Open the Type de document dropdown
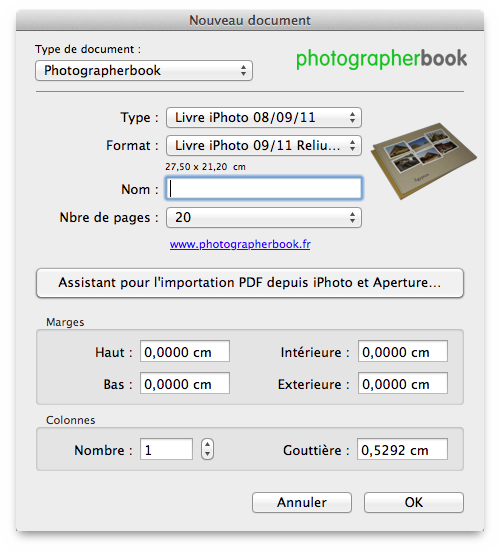The height and width of the screenshot is (553, 500). tap(144, 71)
